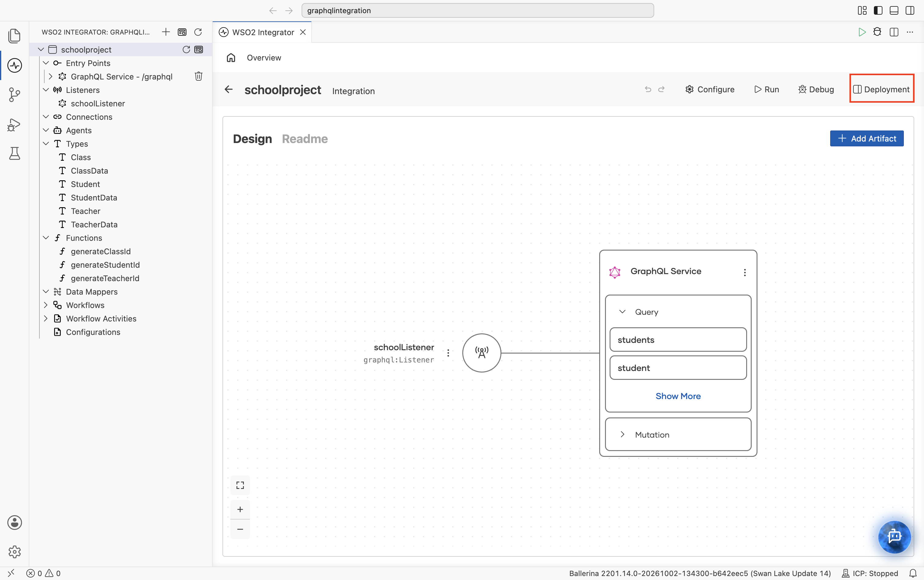Collapse the Functions tree section
Screen dimensions: 924x580
(x=46, y=238)
